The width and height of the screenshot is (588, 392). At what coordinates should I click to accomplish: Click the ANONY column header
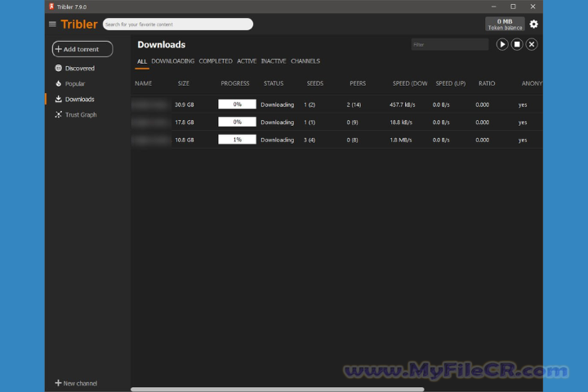pos(532,83)
